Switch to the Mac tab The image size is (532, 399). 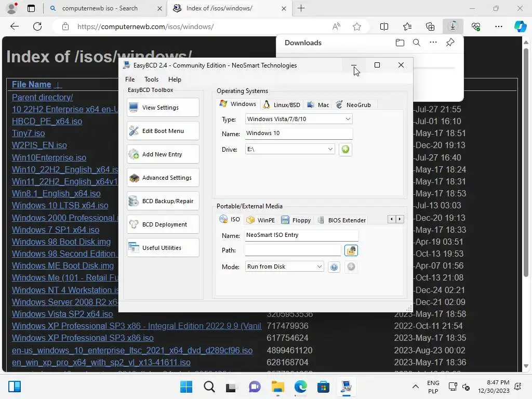318,105
